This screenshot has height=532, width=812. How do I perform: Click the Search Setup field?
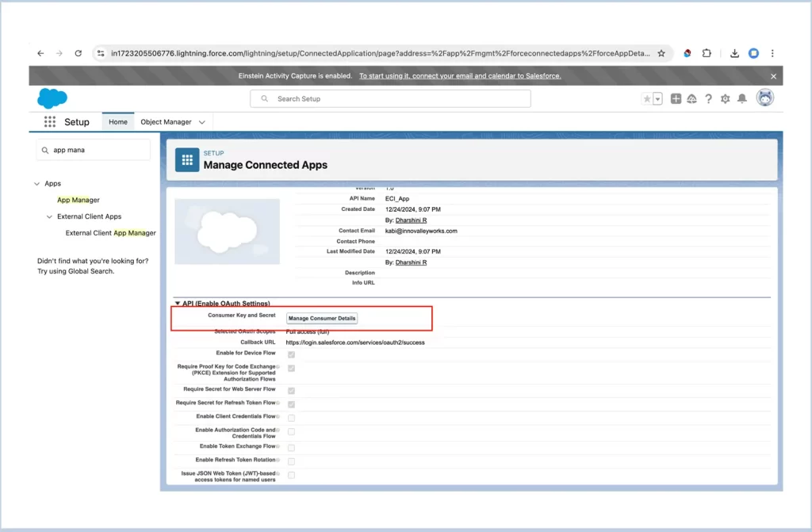click(390, 98)
